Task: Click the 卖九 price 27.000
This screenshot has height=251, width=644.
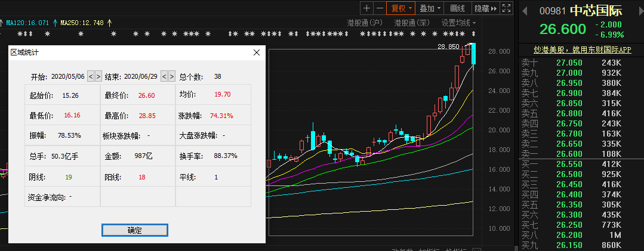Action: (569, 73)
